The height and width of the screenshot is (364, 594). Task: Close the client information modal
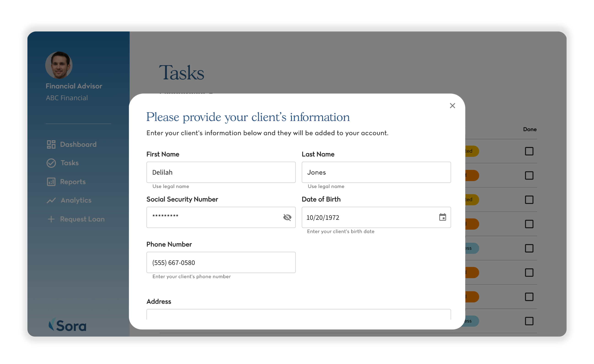click(453, 105)
